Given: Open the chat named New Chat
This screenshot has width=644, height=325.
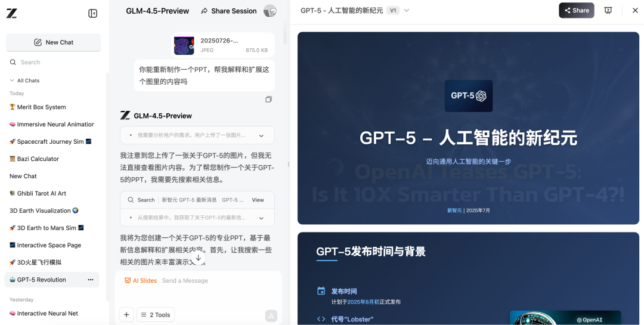Looking at the screenshot, I should click(52, 176).
